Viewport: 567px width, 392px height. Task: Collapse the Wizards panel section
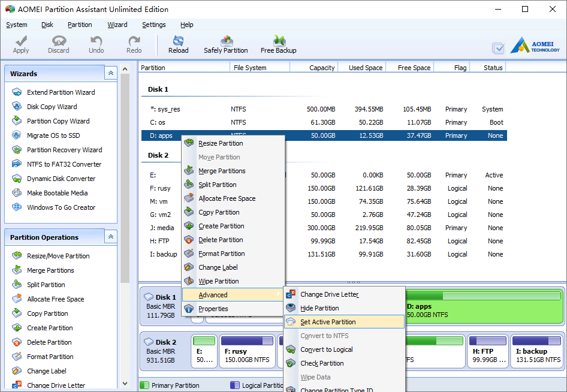111,73
